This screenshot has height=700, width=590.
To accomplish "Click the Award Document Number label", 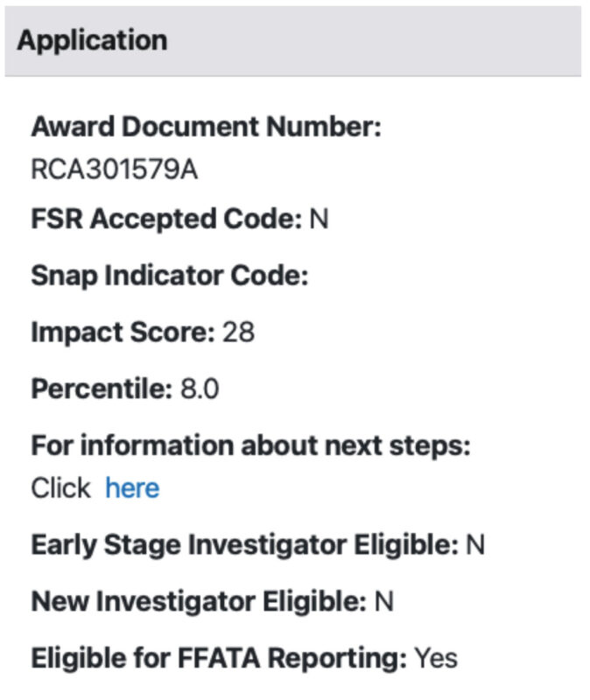I will (x=207, y=126).
